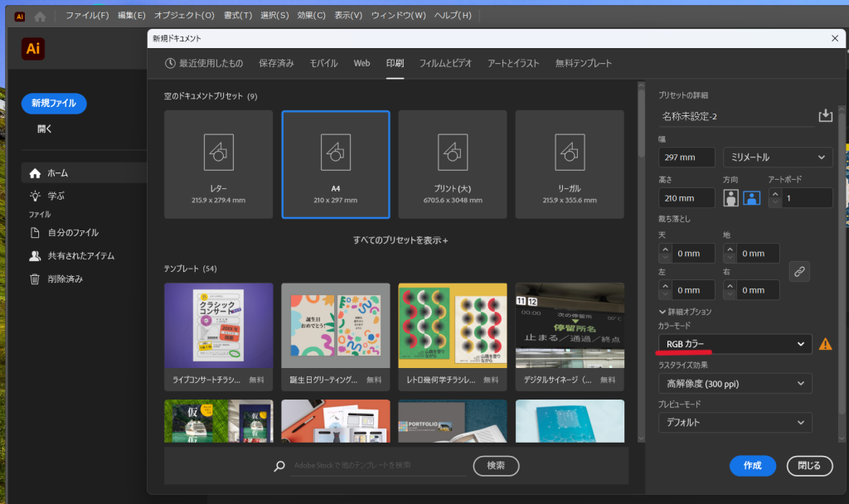849x504 pixels.
Task: Open the ラスタライズ効果 resolution dropdown
Action: (735, 384)
